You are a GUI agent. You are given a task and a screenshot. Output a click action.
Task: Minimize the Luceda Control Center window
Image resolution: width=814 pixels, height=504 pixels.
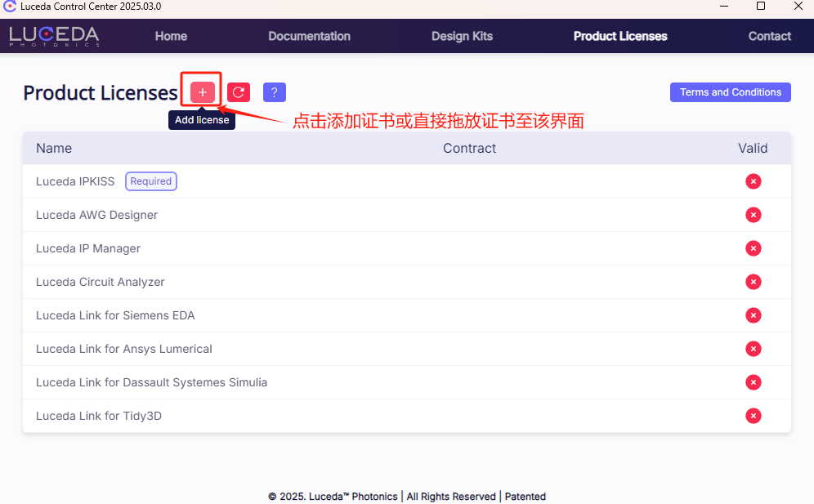[723, 7]
